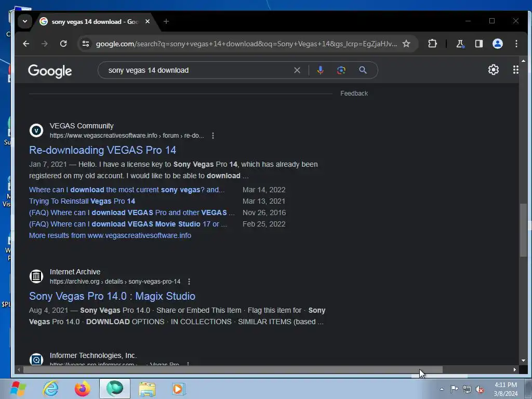Open FAQ download VEGAS Pro and other VEGAS link
Image resolution: width=532 pixels, height=399 pixels.
(x=131, y=212)
